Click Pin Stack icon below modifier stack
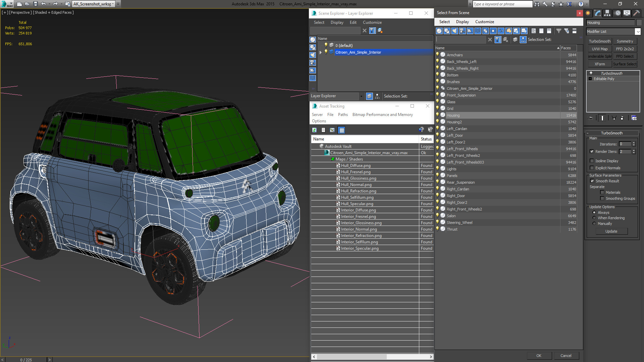The height and width of the screenshot is (362, 644). 591,118
